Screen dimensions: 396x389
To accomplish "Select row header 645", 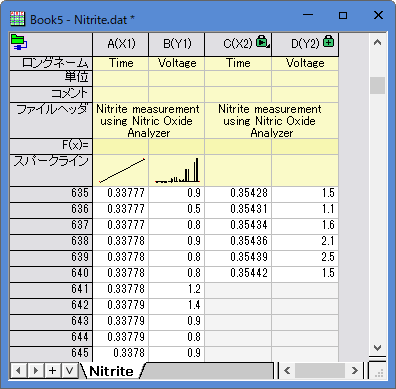I will click(x=51, y=353).
